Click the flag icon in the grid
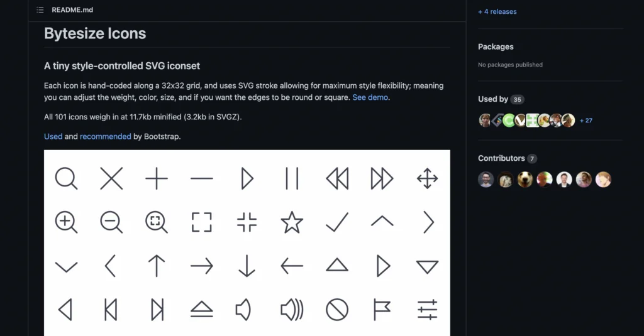Screen dimensions: 644x336 (x=382, y=310)
